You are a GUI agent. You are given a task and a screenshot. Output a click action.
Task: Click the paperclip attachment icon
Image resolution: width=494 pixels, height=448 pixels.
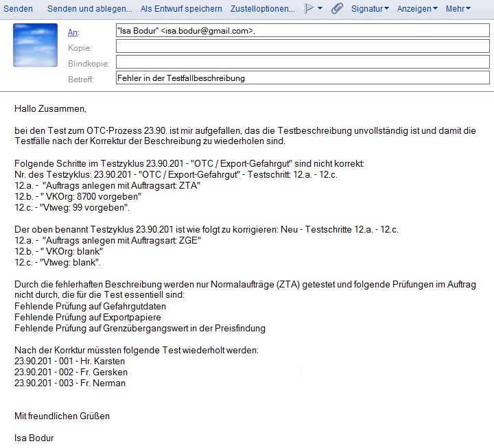337,8
